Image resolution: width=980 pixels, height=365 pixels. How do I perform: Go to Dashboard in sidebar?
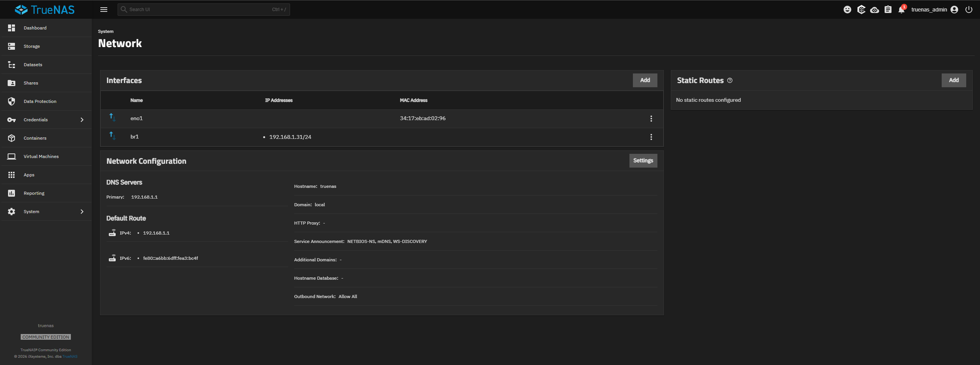46,28
